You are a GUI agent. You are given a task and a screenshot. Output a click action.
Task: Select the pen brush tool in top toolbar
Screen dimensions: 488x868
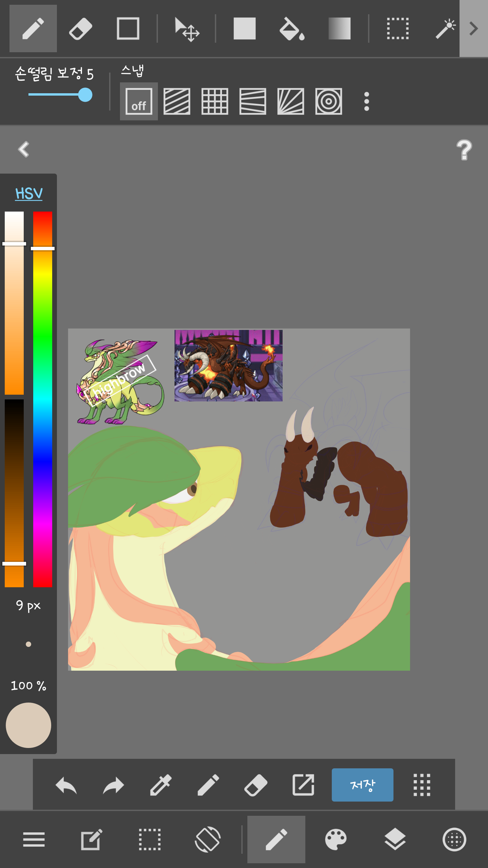click(33, 28)
